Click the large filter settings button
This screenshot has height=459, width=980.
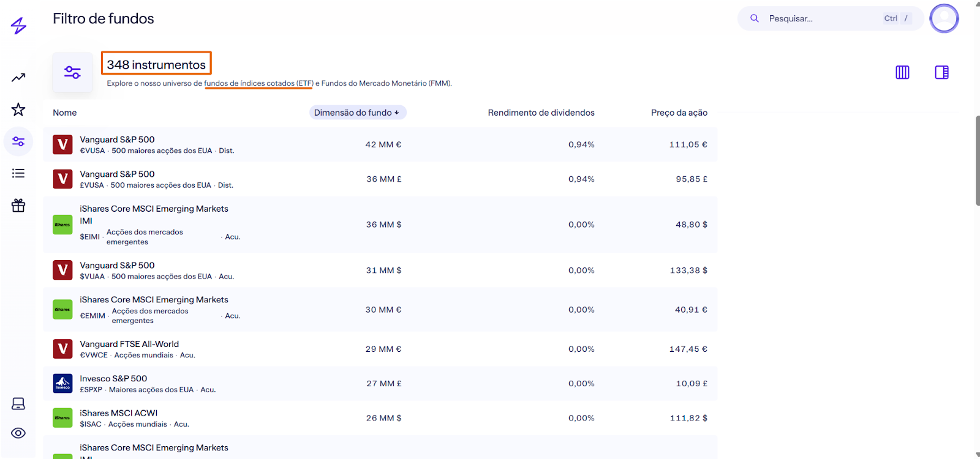(x=72, y=72)
